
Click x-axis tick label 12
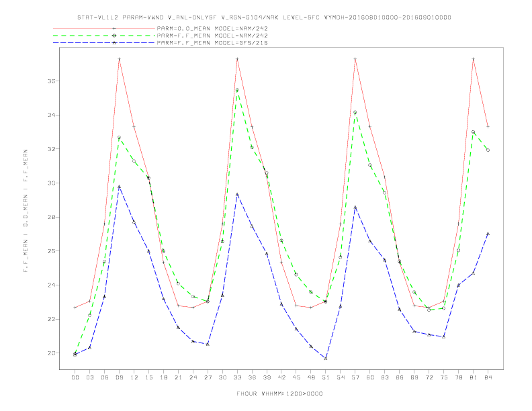tap(134, 377)
